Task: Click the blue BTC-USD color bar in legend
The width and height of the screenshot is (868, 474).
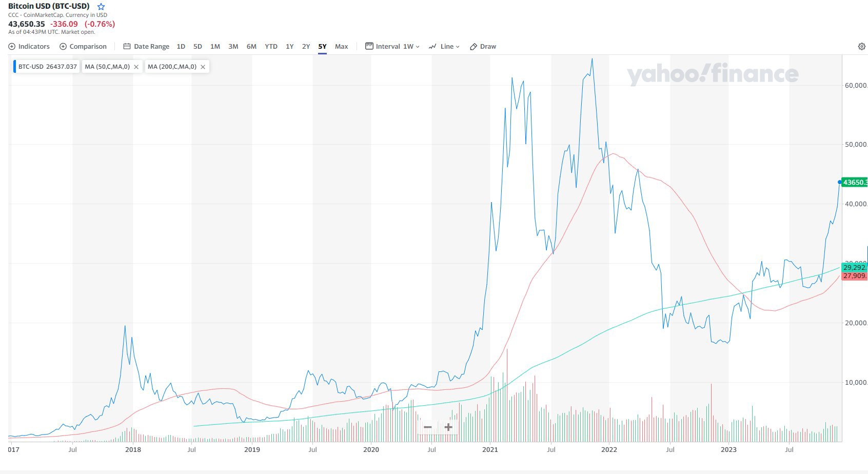Action: pyautogui.click(x=15, y=67)
